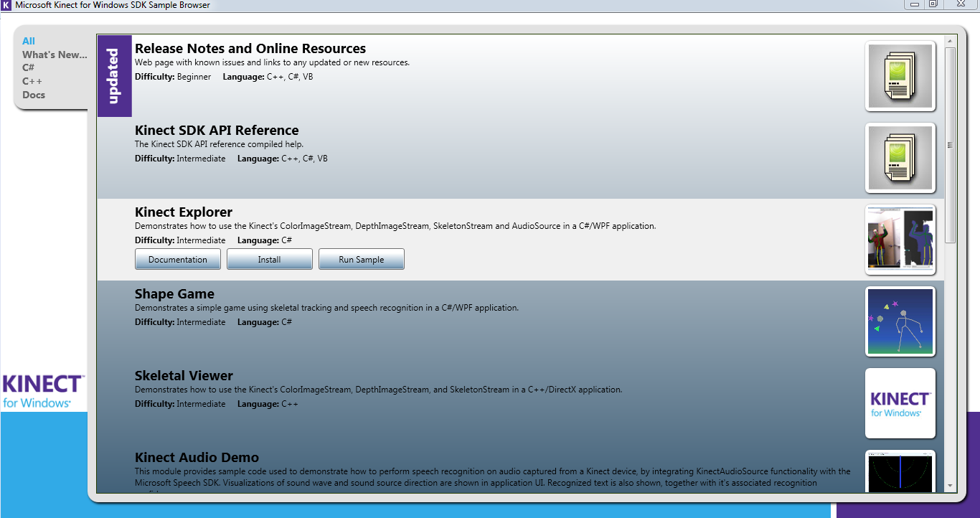Click the Kinect Audio Demo thumbnail
Image resolution: width=980 pixels, height=518 pixels.
point(900,471)
